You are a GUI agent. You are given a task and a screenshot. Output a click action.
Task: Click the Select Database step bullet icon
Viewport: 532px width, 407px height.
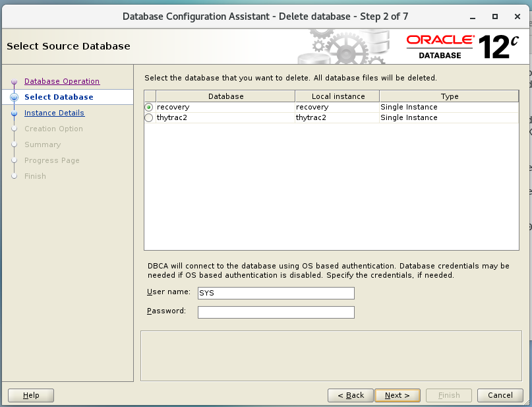point(15,97)
